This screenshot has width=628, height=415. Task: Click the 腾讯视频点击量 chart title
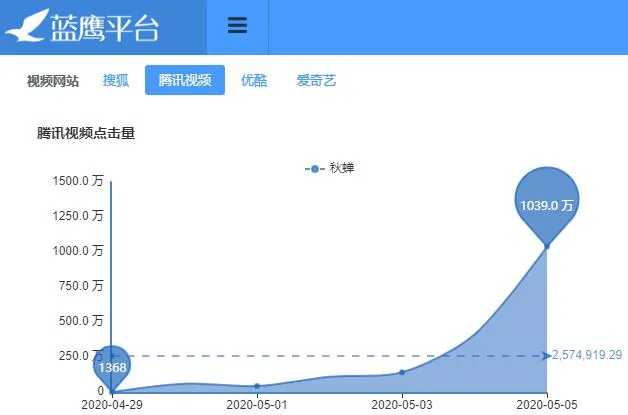click(86, 133)
